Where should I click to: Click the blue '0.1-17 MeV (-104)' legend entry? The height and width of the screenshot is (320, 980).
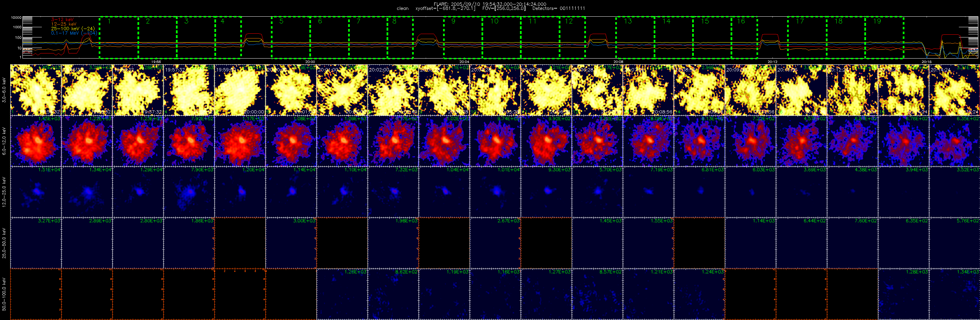point(74,33)
